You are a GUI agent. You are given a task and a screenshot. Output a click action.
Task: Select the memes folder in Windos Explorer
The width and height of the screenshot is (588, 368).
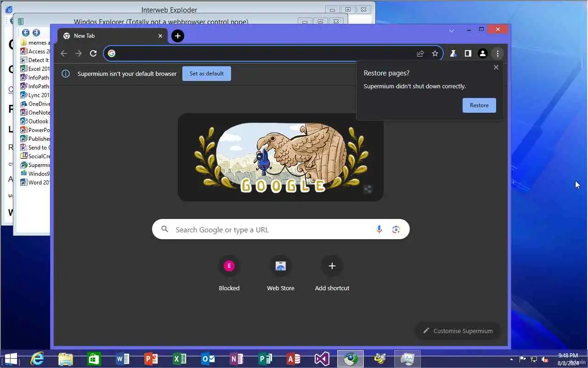35,43
